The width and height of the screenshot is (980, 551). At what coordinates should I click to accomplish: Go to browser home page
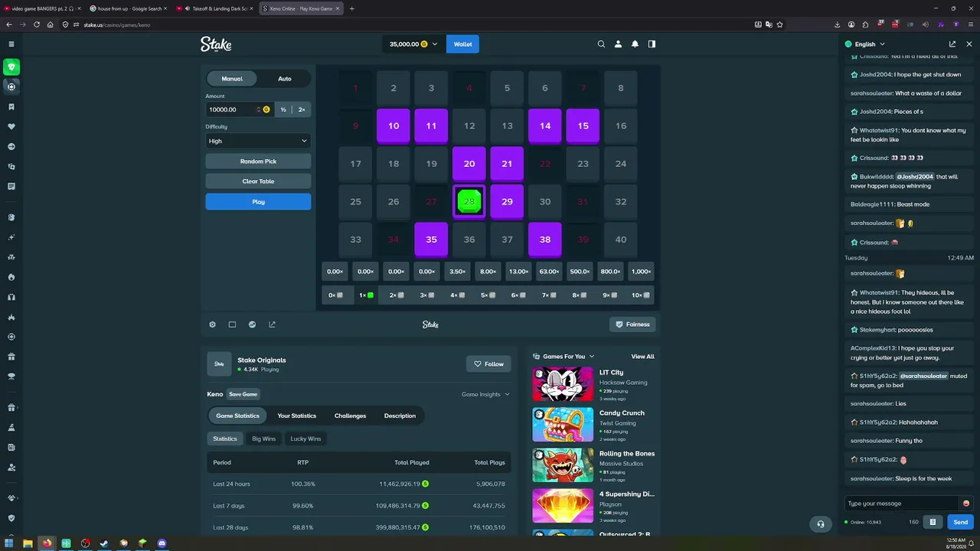pos(51,24)
